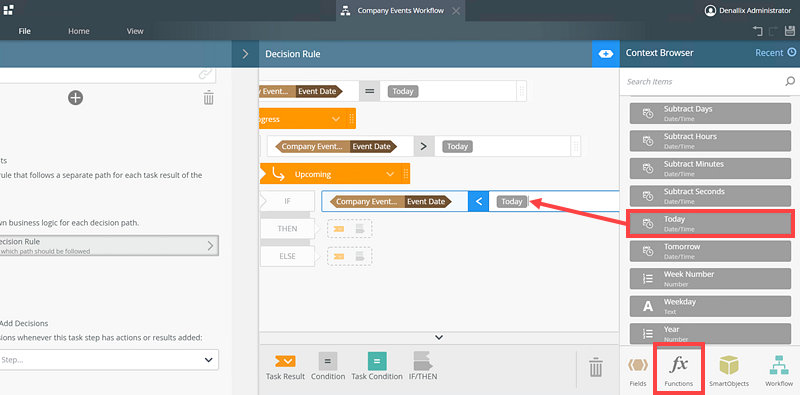Click the greater-than operator button
Screen dimensions: 800x395
tap(424, 146)
